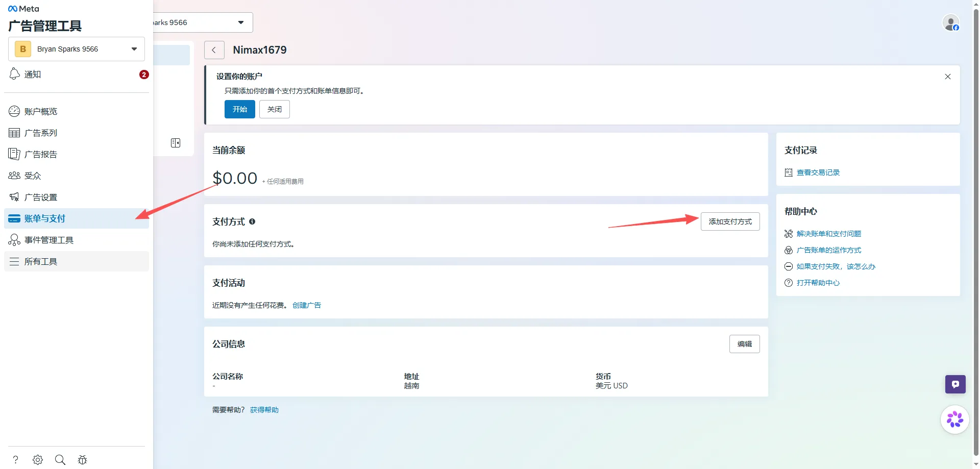The height and width of the screenshot is (469, 980).
Task: Open 查看交易记录 link
Action: (x=818, y=172)
